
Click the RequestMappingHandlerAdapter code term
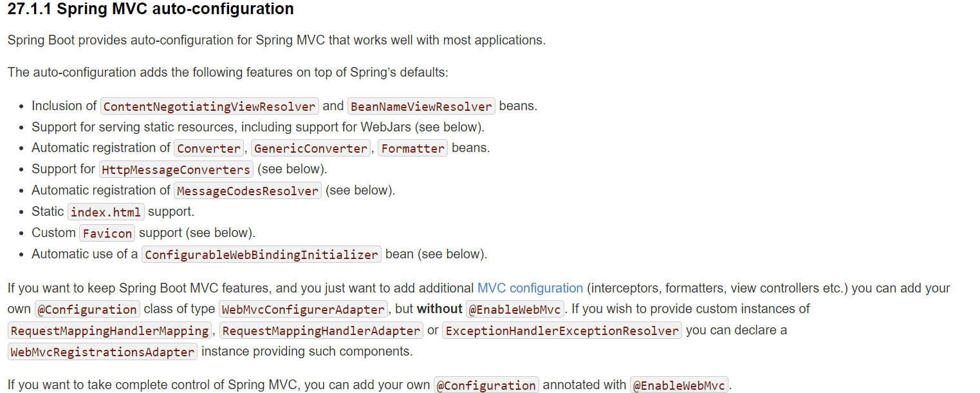click(x=321, y=331)
